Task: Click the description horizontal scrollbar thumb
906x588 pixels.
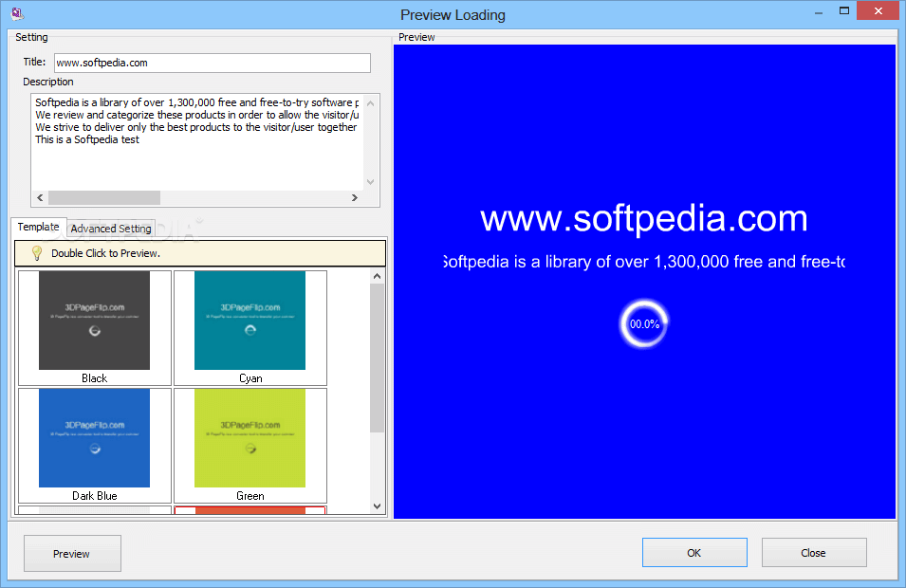Action: [x=104, y=197]
